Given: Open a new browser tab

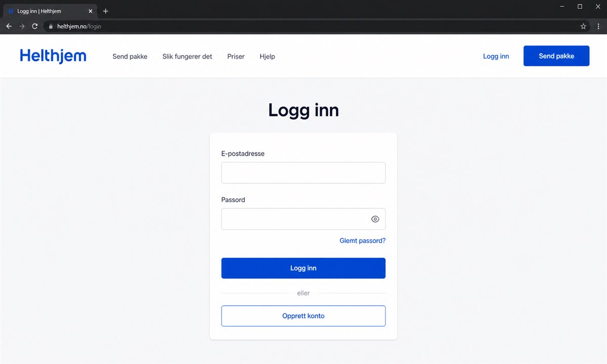Looking at the screenshot, I should 105,11.
